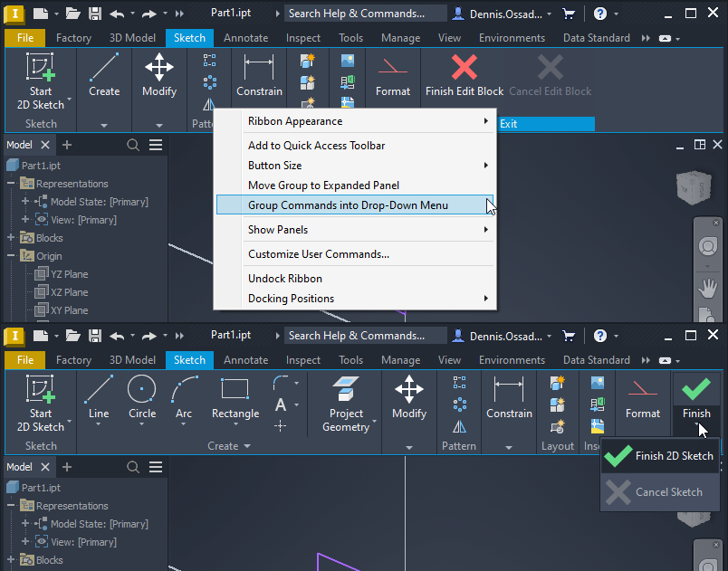Collapse the Origin folder in upper browser
The width and height of the screenshot is (728, 571).
click(11, 256)
